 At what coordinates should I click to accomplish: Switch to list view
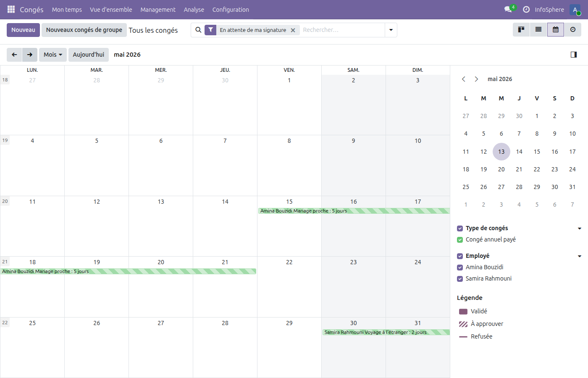(x=538, y=30)
